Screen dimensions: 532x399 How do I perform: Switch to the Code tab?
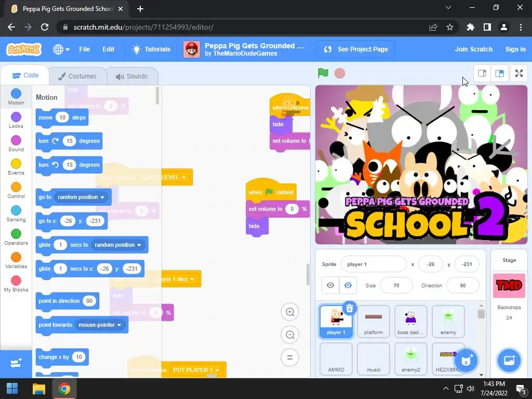pyautogui.click(x=25, y=75)
